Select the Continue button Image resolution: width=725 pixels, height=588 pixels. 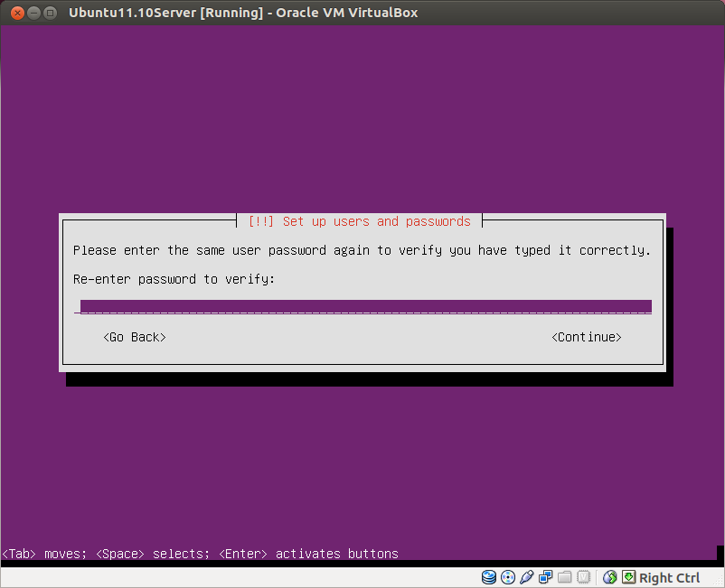tap(586, 337)
